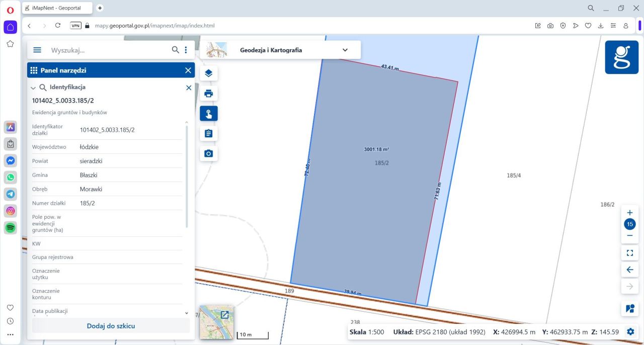644x345 pixels.
Task: Zoom out with the minus button
Action: point(629,235)
